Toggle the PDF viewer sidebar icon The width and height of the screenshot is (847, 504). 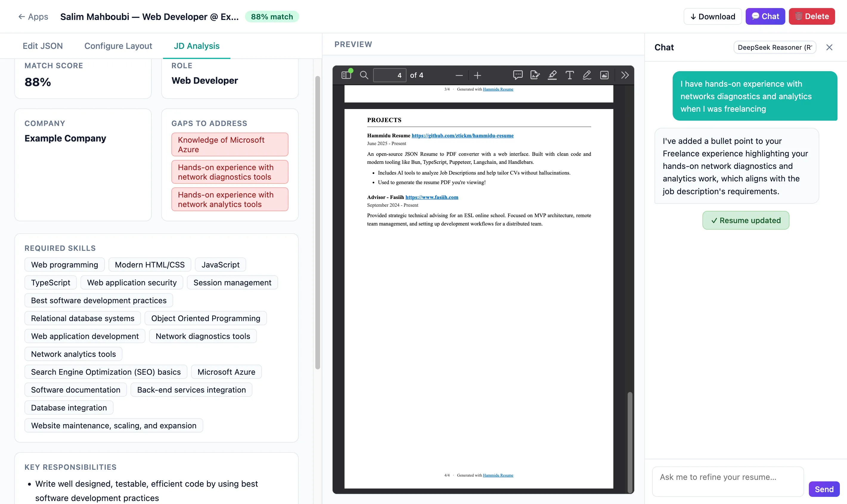tap(346, 75)
